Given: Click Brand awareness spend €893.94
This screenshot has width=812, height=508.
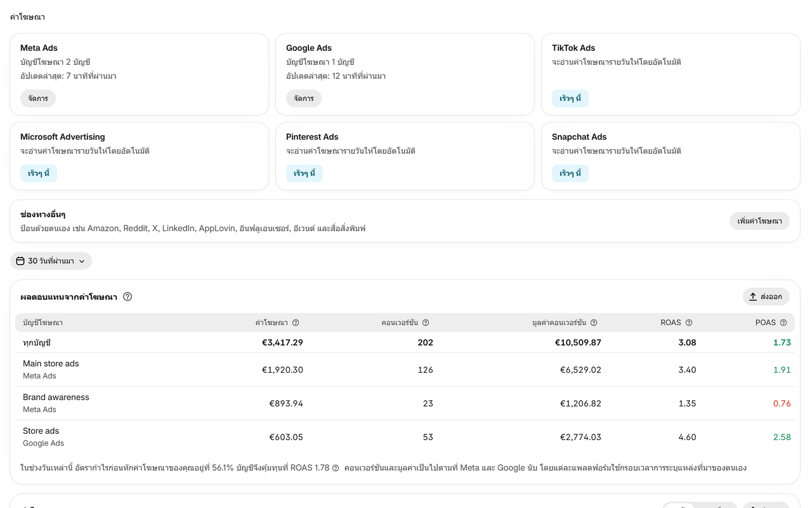Looking at the screenshot, I should 286,403.
